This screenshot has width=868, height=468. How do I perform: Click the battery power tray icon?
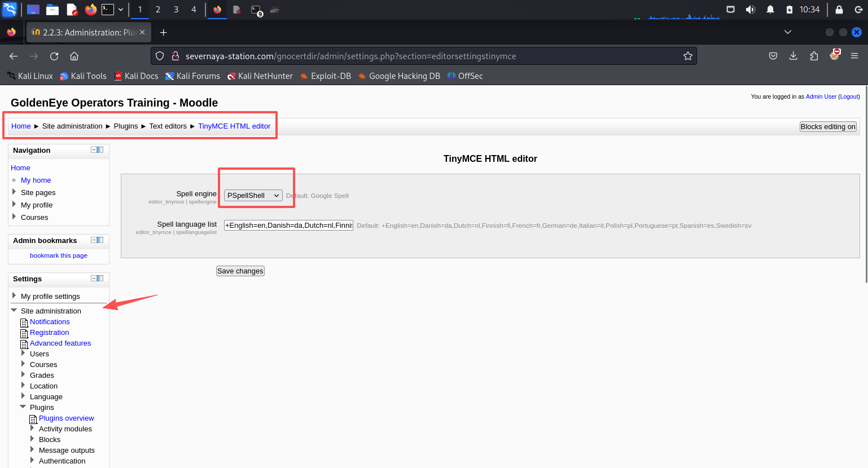click(789, 10)
